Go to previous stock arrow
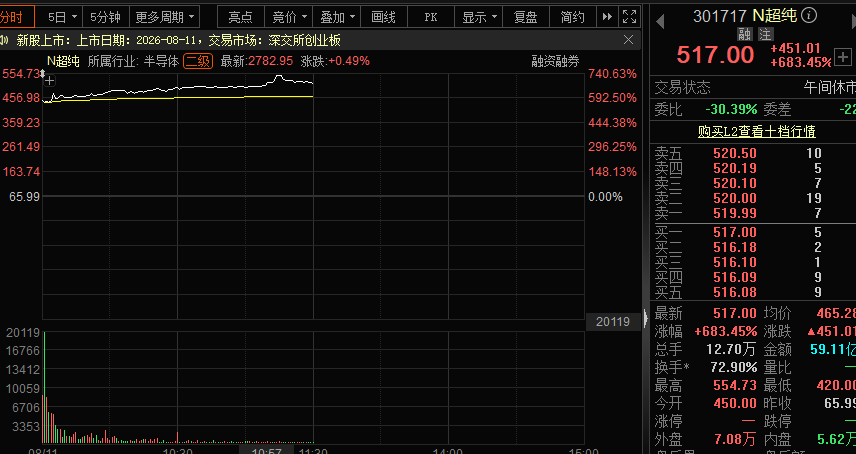 (660, 22)
